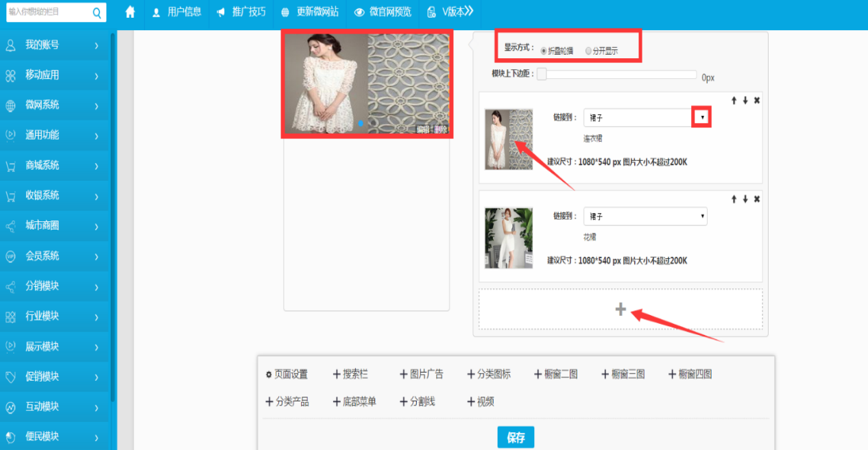Select the 折叠轮播 display mode
Image resolution: width=868 pixels, height=450 pixels.
[544, 51]
